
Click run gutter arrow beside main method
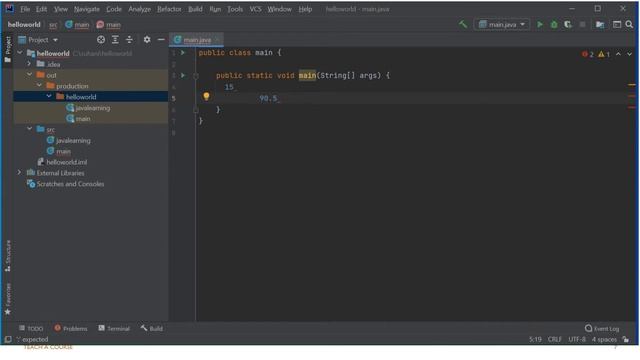(182, 76)
